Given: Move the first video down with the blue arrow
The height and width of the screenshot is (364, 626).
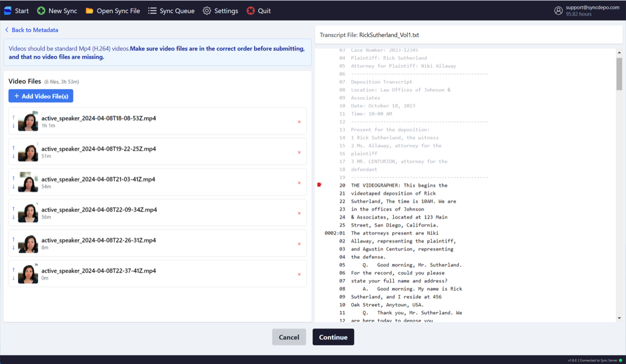Looking at the screenshot, I should coord(13,126).
